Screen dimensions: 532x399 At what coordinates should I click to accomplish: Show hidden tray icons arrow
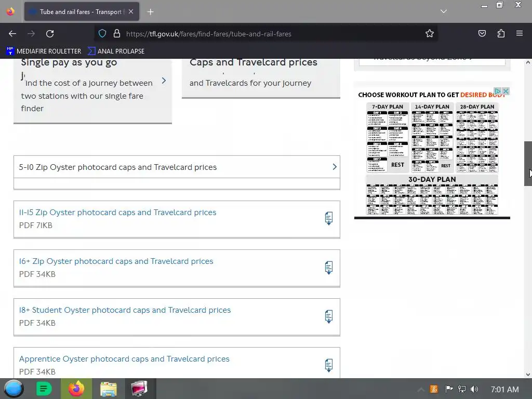pyautogui.click(x=420, y=390)
